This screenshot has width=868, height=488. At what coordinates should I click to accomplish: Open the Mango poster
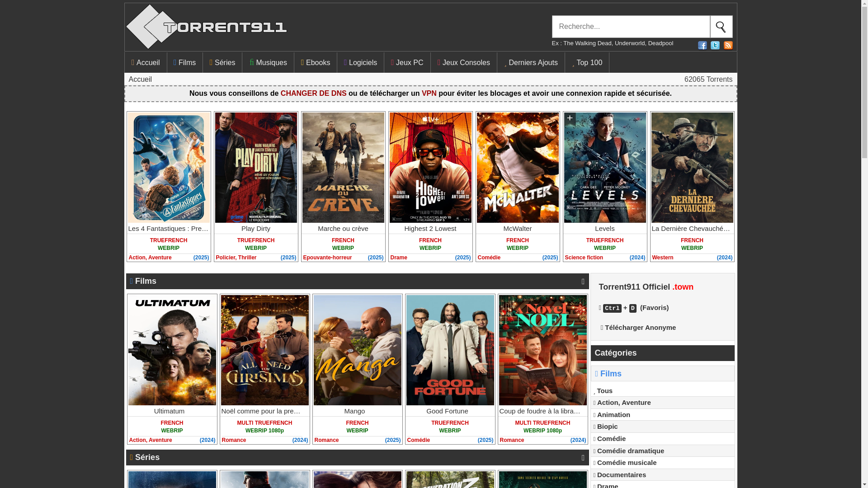point(358,350)
